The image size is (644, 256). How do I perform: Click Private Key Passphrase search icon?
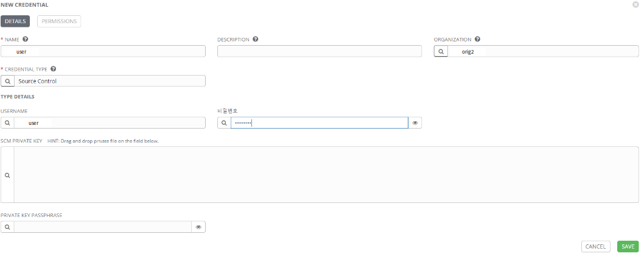tap(7, 227)
